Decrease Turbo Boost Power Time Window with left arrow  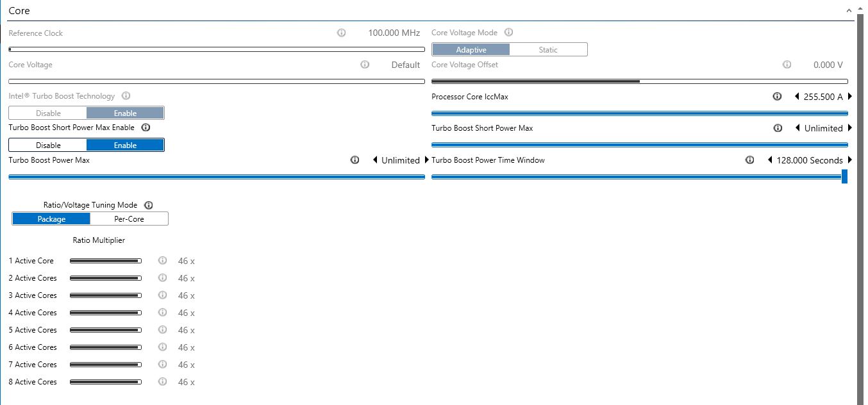(770, 160)
